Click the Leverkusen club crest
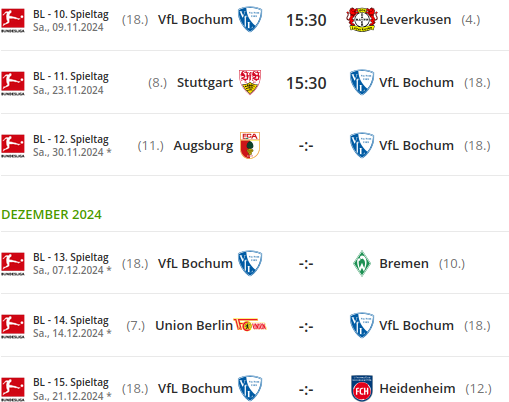The width and height of the screenshot is (509, 402). point(362,19)
